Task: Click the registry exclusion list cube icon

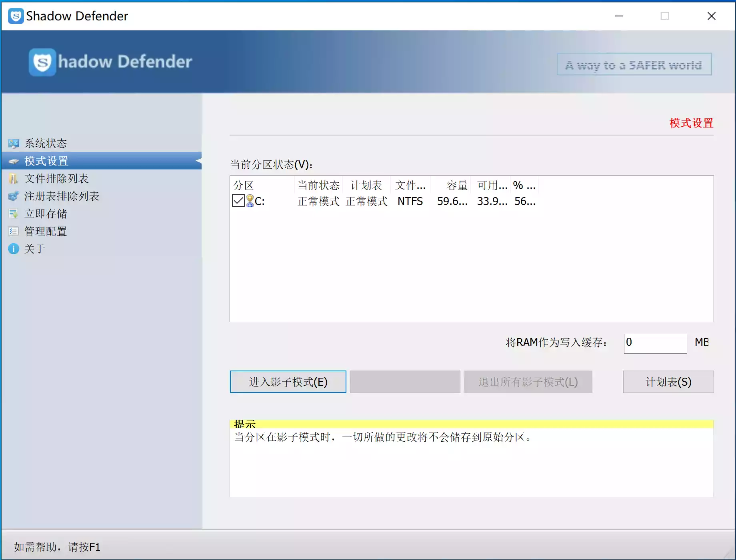Action: (13, 196)
